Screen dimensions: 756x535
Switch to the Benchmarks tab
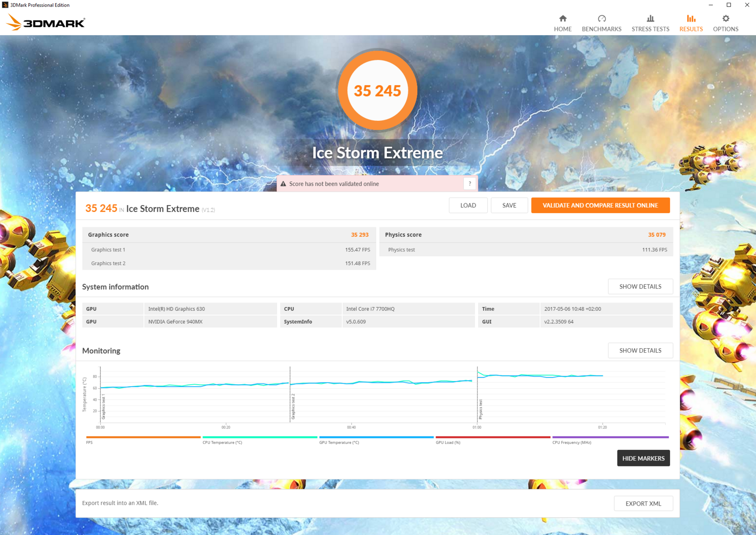click(x=601, y=23)
